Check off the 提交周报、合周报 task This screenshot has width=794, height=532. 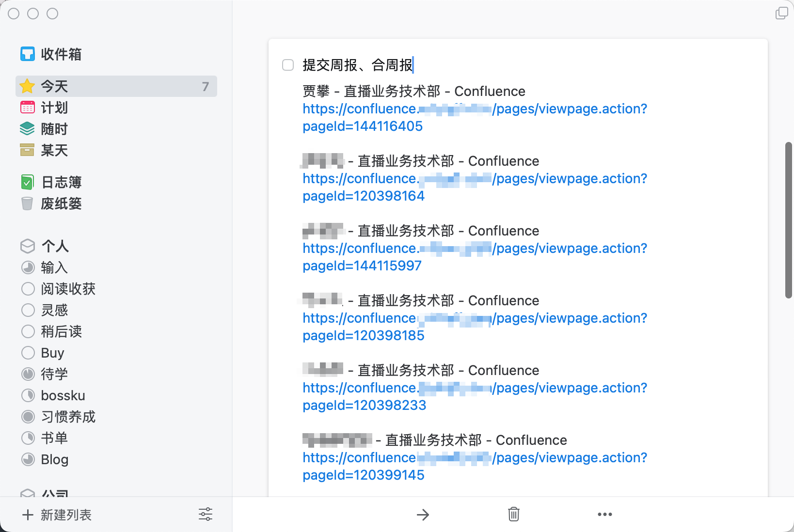[288, 65]
